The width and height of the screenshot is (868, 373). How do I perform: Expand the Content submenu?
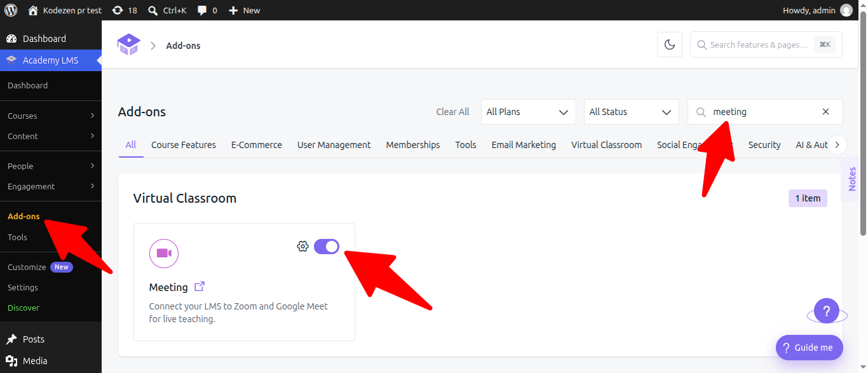pyautogui.click(x=51, y=136)
